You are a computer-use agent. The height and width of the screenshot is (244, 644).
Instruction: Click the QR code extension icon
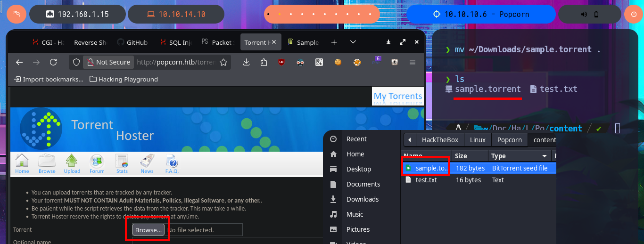coord(319,62)
